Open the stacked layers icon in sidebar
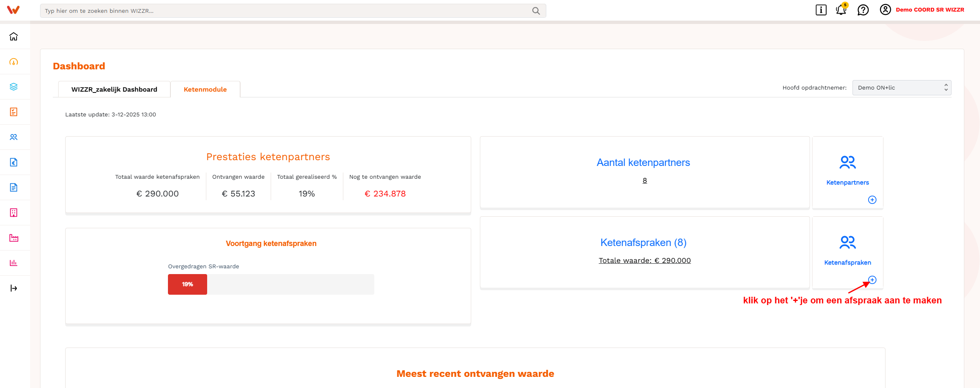This screenshot has width=980, height=388. (x=14, y=87)
